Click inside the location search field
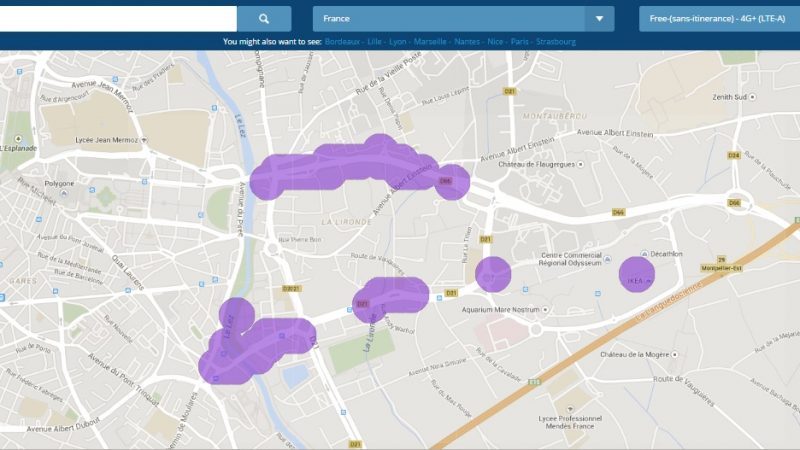Screen dimensions: 800x450 pos(118,18)
